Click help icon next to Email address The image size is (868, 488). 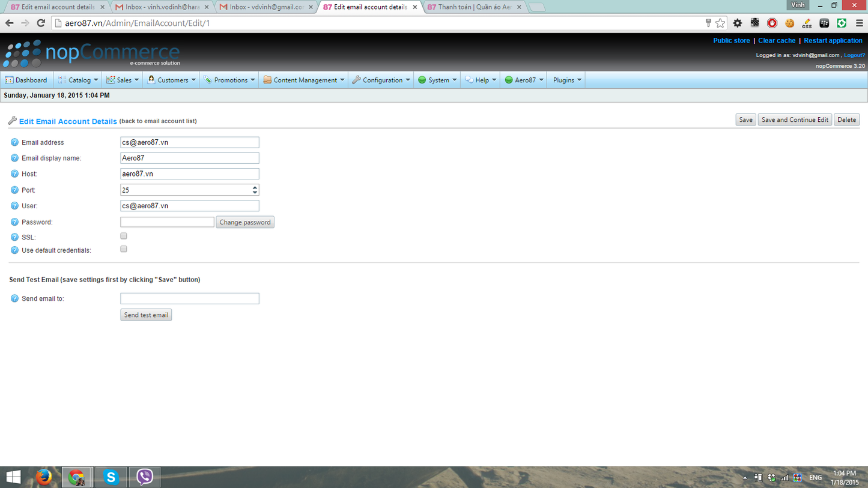(x=14, y=143)
